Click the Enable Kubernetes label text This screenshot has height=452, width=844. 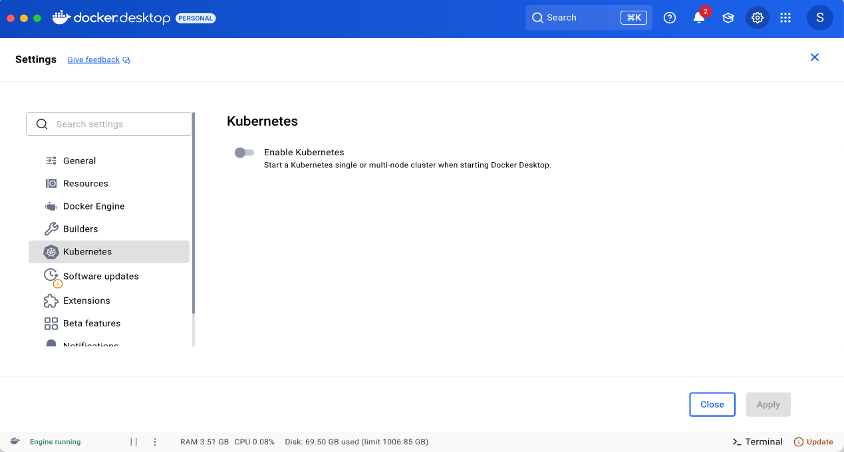[x=304, y=152]
